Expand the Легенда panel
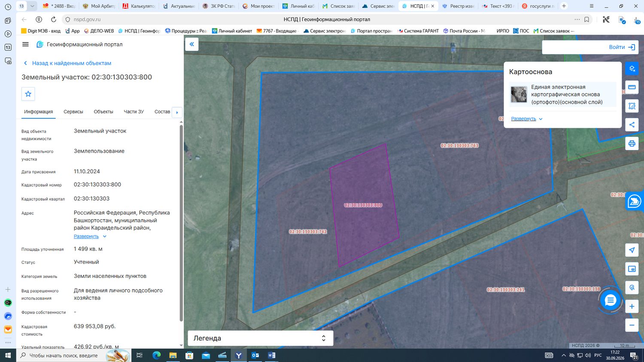The height and width of the screenshot is (362, 644). [260, 338]
